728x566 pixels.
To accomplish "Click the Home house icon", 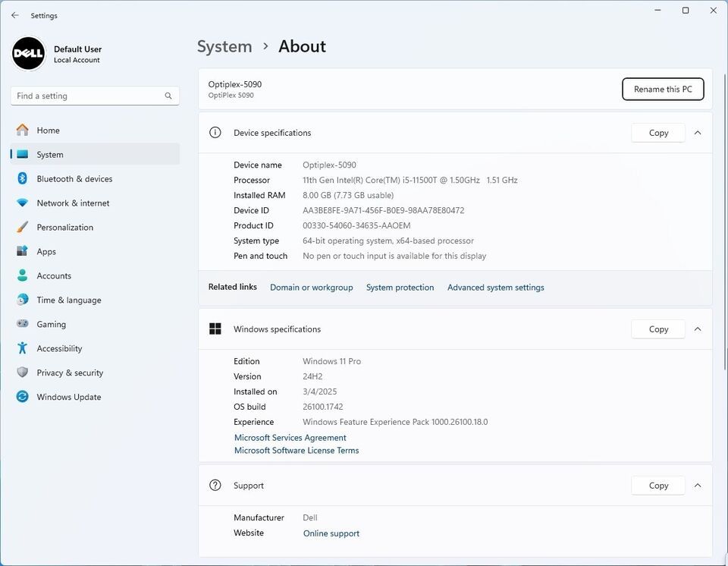I will pyautogui.click(x=22, y=130).
